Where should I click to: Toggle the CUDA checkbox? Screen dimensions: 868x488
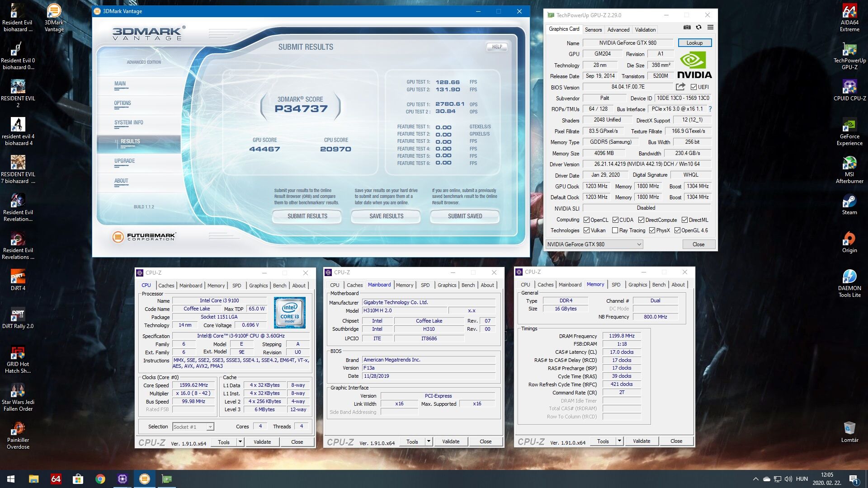click(x=615, y=220)
